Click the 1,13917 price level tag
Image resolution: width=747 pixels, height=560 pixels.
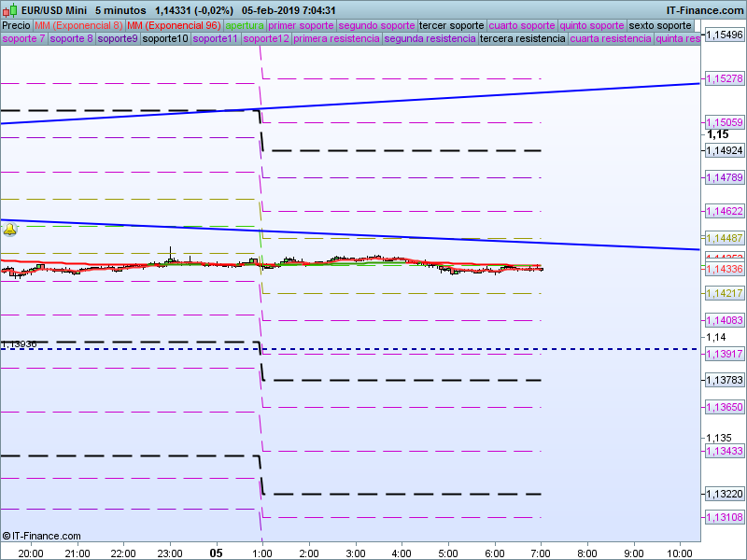724,355
